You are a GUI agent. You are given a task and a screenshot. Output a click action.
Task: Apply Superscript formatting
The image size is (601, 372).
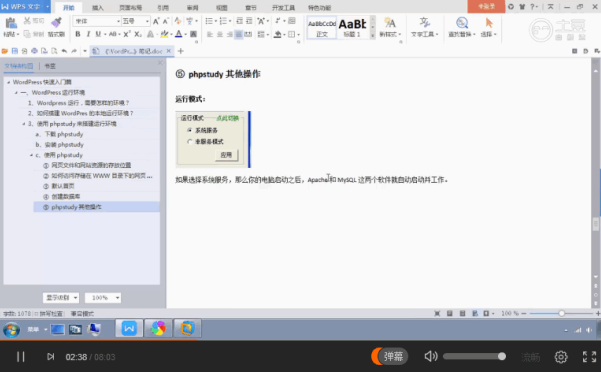point(127,34)
